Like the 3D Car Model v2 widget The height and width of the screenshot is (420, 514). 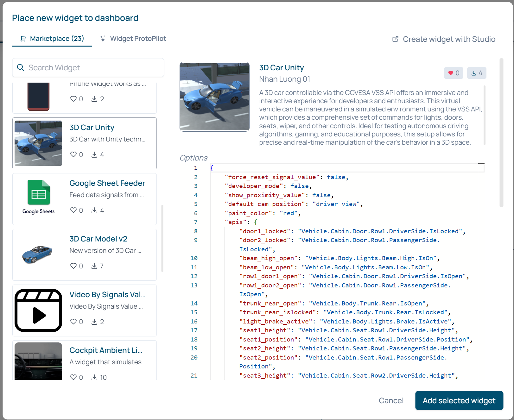pyautogui.click(x=73, y=266)
